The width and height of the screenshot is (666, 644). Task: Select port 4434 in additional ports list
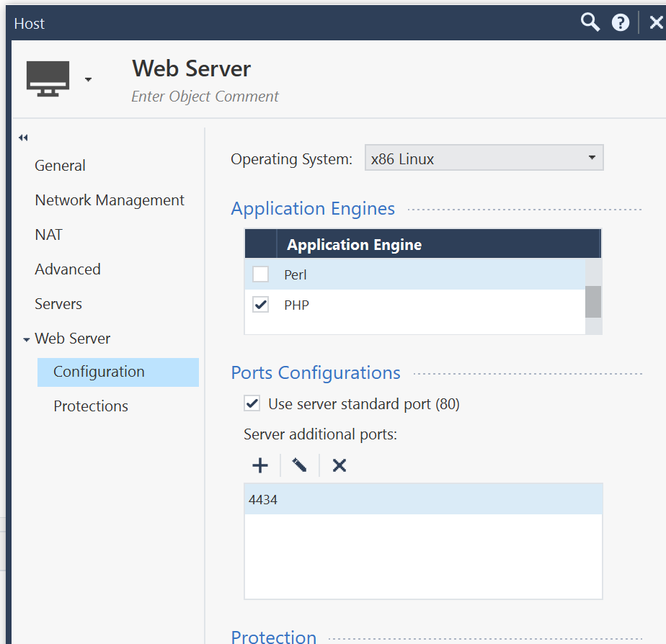(423, 499)
